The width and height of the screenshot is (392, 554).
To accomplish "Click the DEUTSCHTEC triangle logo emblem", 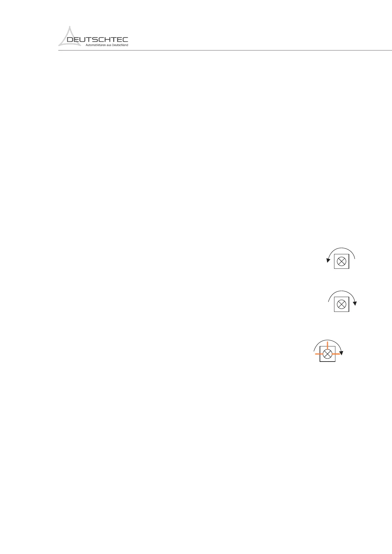I will point(70,36).
